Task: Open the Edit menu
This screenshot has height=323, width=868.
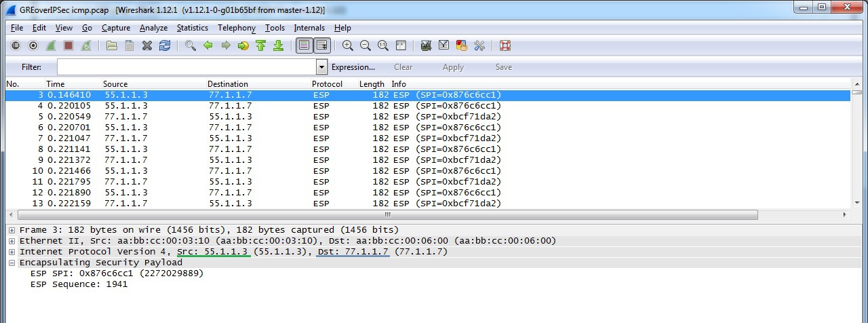Action: pos(39,28)
